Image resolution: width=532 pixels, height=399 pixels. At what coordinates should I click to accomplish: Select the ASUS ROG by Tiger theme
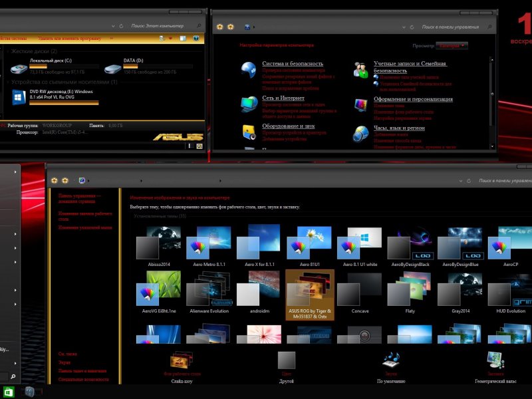[x=310, y=295]
